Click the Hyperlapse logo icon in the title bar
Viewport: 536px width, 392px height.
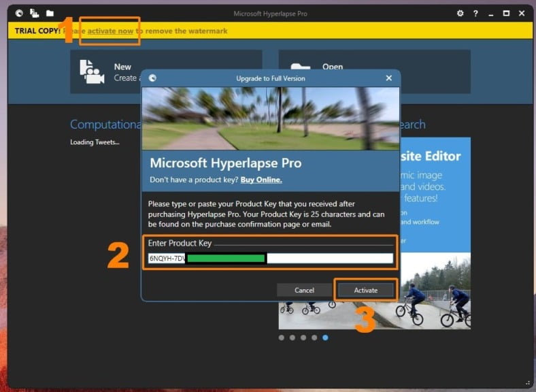pyautogui.click(x=19, y=13)
